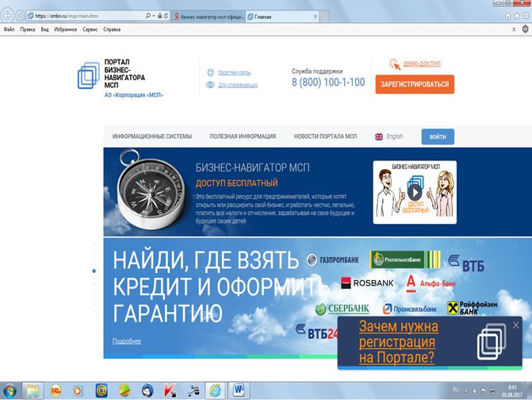Open the Home icon in browser toolbar
Screen dimensions: 532x400
click(x=508, y=16)
